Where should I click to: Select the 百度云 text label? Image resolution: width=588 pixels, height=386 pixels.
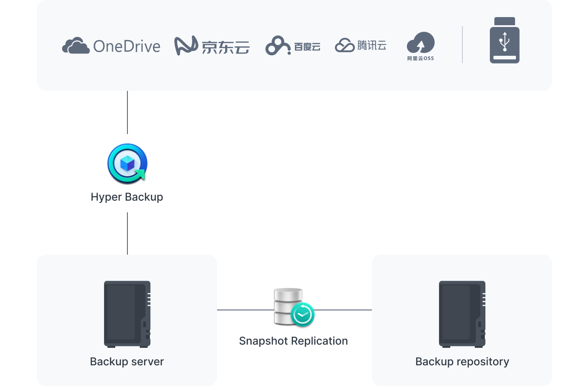[x=307, y=47]
